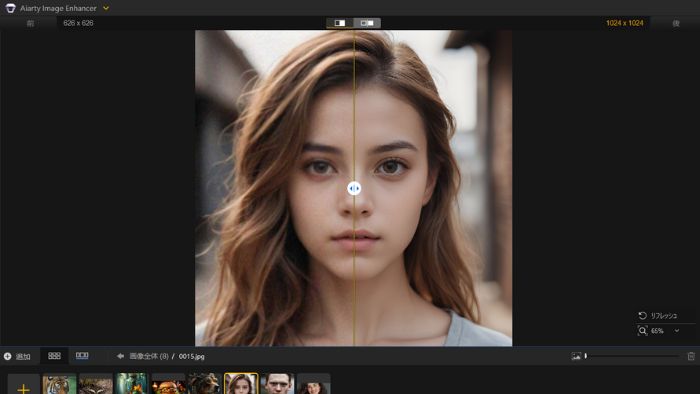Switch to side-by-side compare view

click(367, 23)
